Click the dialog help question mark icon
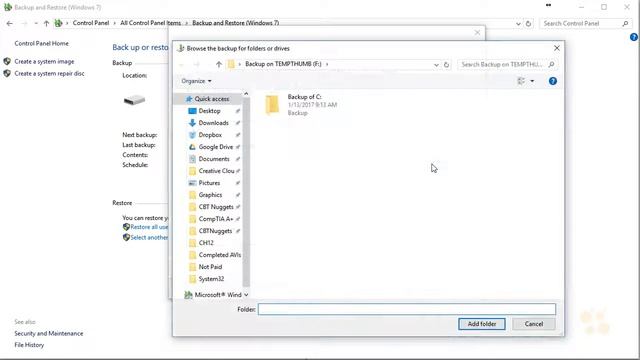Viewport: 640px width, 360px height. [x=553, y=81]
